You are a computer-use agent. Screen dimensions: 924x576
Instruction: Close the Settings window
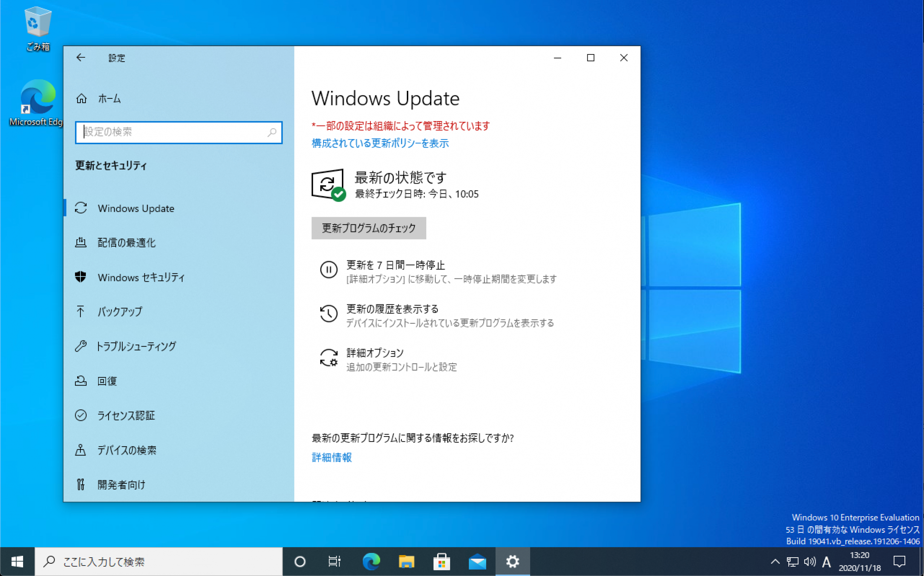coord(624,57)
